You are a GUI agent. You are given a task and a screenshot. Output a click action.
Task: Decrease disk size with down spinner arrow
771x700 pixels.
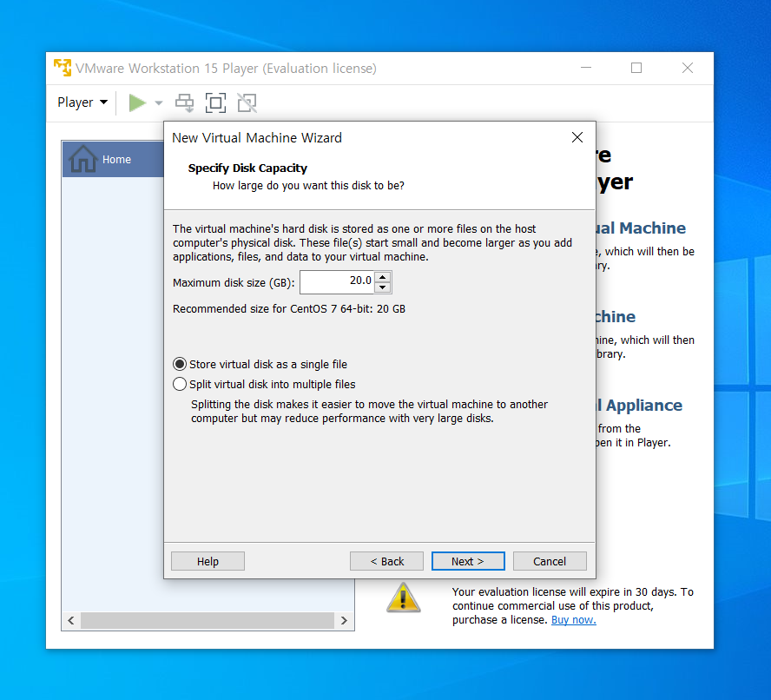coord(383,287)
